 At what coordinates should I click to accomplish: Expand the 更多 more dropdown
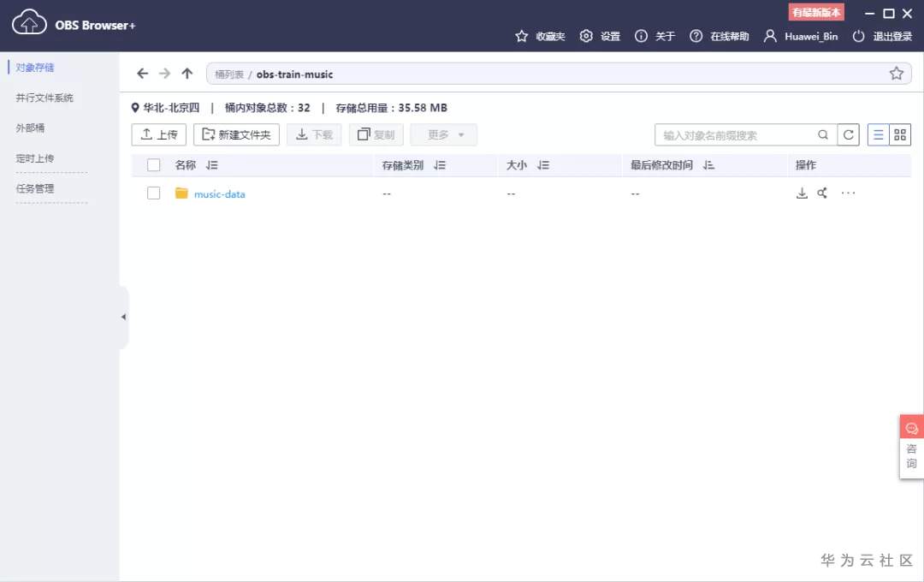444,134
